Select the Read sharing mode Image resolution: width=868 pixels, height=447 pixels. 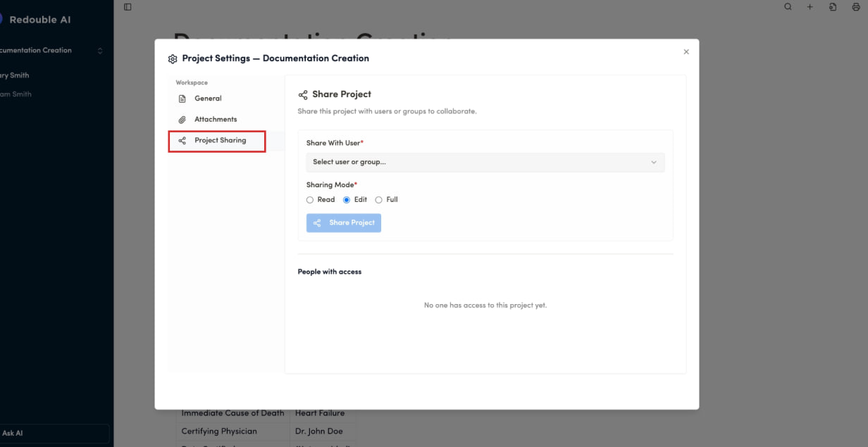[310, 200]
